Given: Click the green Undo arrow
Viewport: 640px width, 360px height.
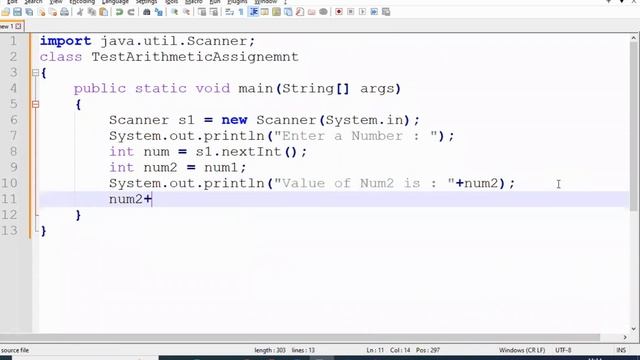Looking at the screenshot, I should [x=119, y=12].
